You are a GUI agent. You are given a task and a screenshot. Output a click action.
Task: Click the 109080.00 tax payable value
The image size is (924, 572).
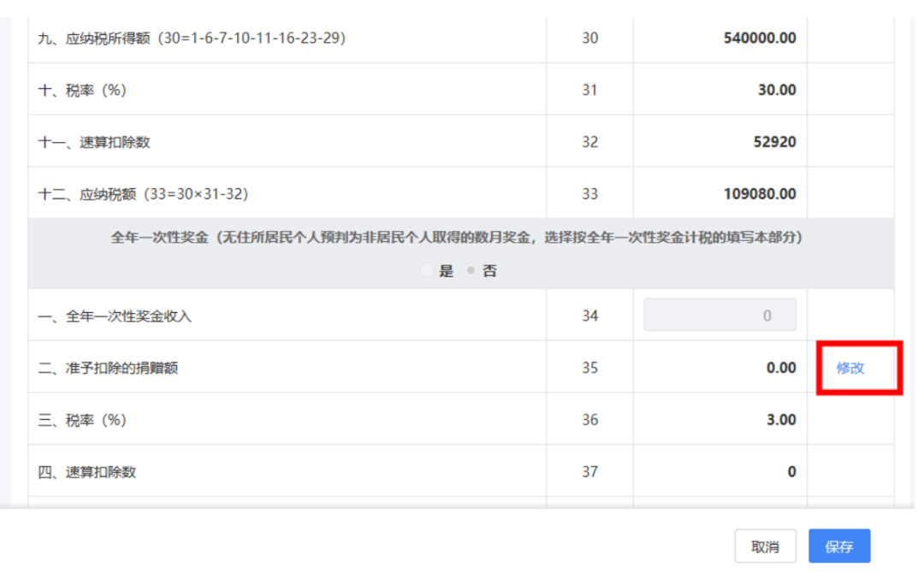pyautogui.click(x=760, y=194)
